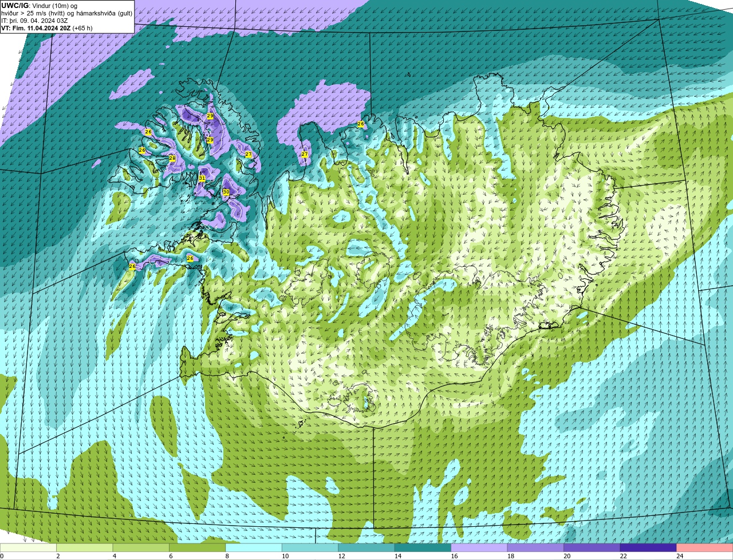Click the pink above-24 m/s legend swatch
Image resolution: width=733 pixels, height=560 pixels.
(x=705, y=547)
